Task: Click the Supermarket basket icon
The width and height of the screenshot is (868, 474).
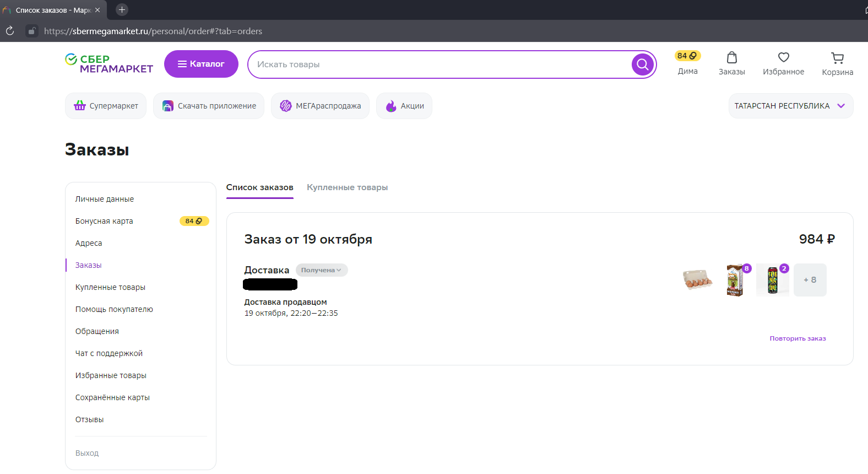Action: (80, 106)
